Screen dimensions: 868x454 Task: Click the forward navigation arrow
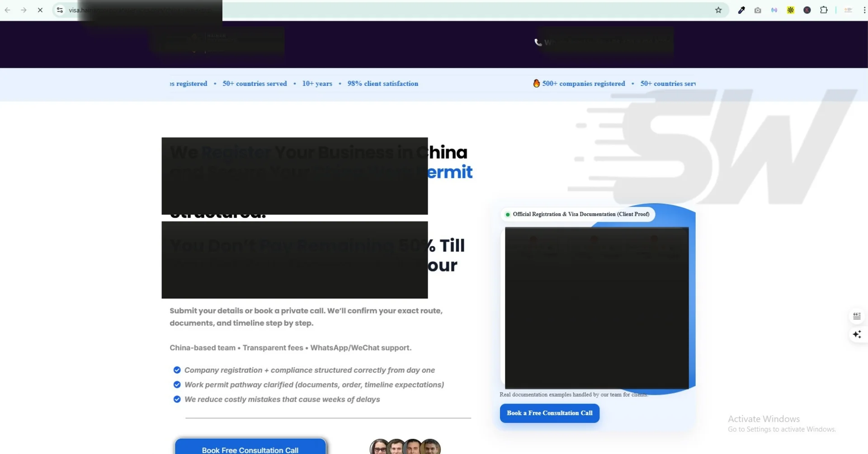click(x=24, y=10)
